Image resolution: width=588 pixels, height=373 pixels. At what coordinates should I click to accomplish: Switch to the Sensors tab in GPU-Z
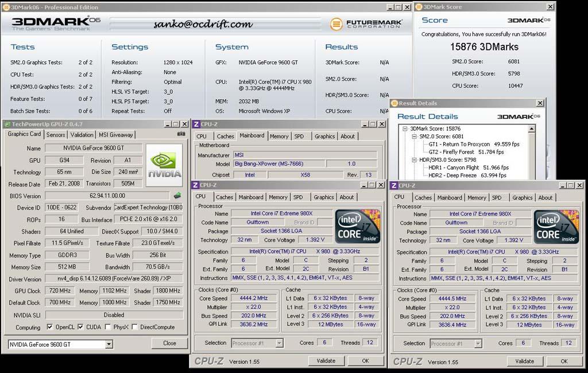pos(56,135)
